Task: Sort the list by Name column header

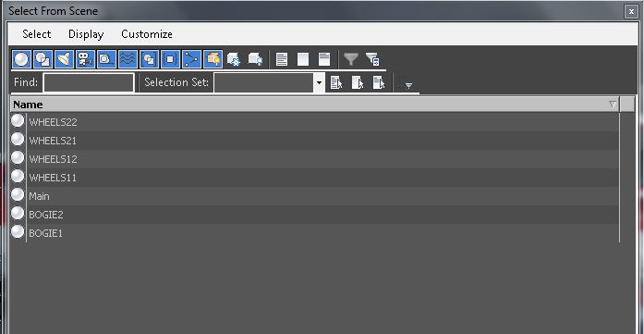Action: click(314, 105)
